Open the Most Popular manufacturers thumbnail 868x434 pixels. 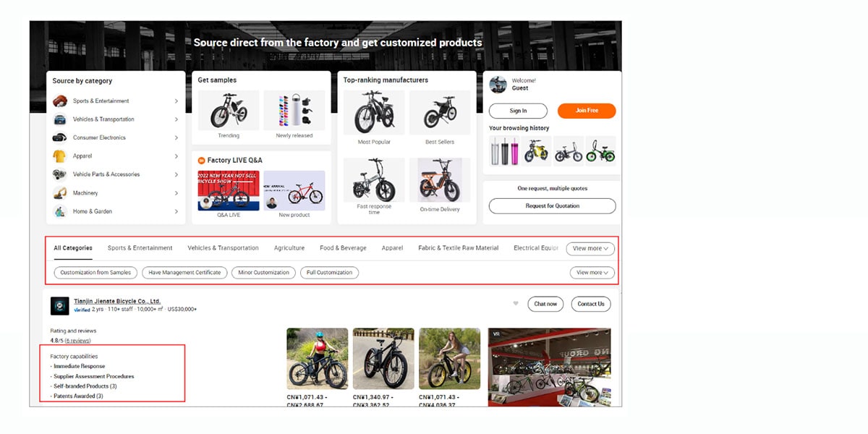point(374,113)
